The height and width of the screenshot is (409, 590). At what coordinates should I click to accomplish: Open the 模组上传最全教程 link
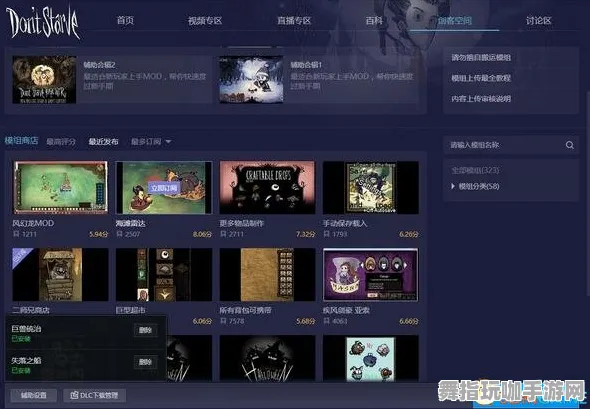(x=481, y=78)
